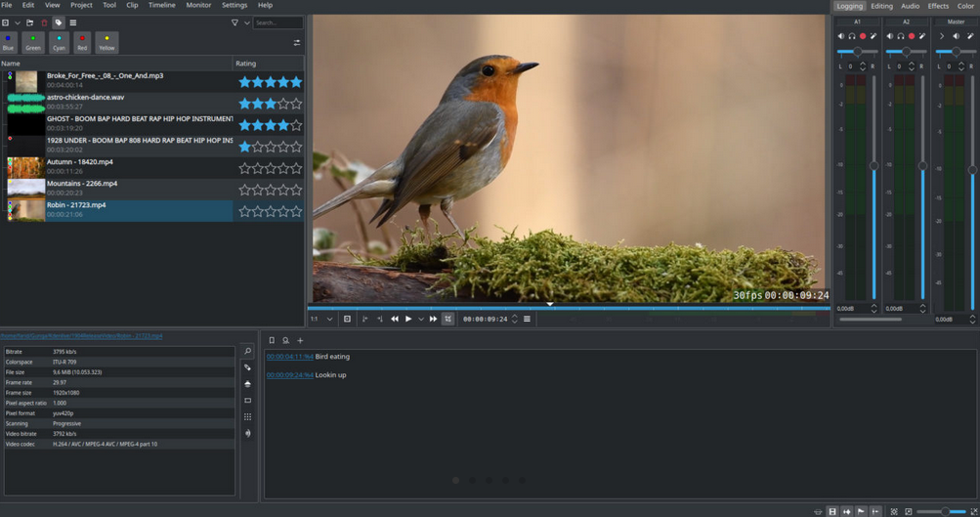Click the fast forward button in monitor

point(434,319)
